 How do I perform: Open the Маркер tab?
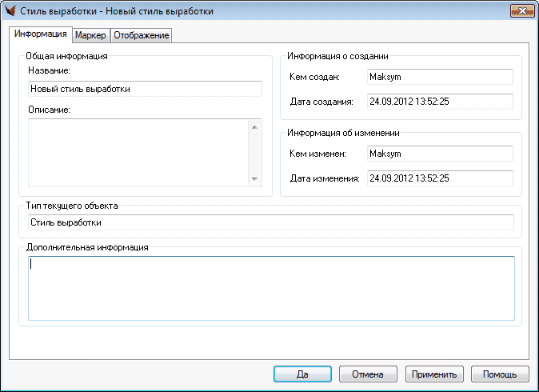pos(90,35)
